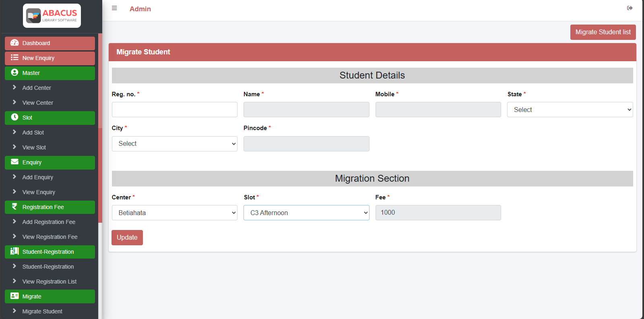Screen dimensions: 644x319
Task: Open Add Registration Fee page
Action: 49,222
